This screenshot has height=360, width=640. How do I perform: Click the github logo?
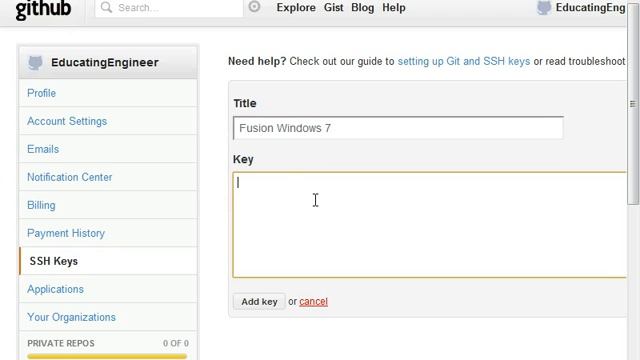[x=43, y=9]
